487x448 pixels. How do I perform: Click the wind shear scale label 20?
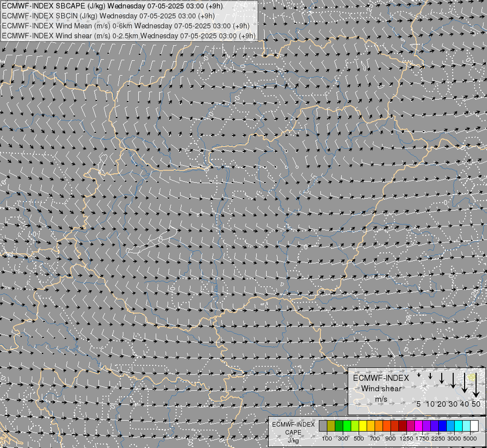click(442, 404)
